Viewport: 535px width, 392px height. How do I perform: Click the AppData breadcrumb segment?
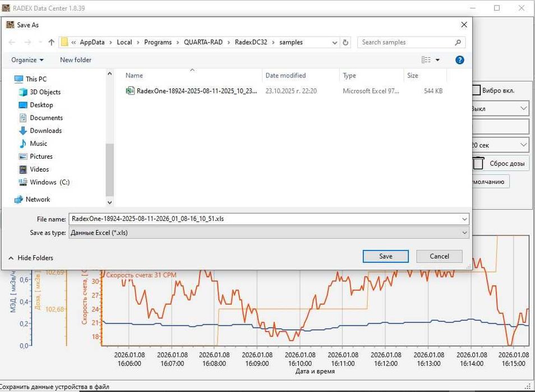click(92, 42)
